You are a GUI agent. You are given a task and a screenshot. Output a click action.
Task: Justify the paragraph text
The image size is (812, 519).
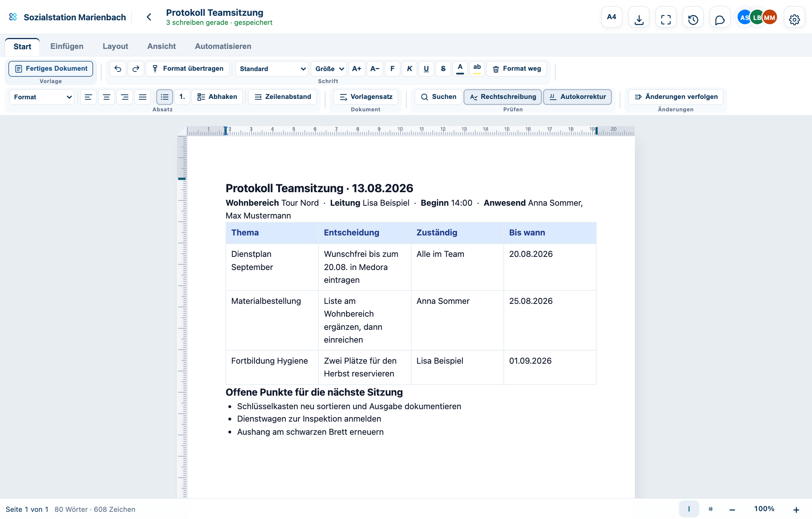(x=142, y=97)
